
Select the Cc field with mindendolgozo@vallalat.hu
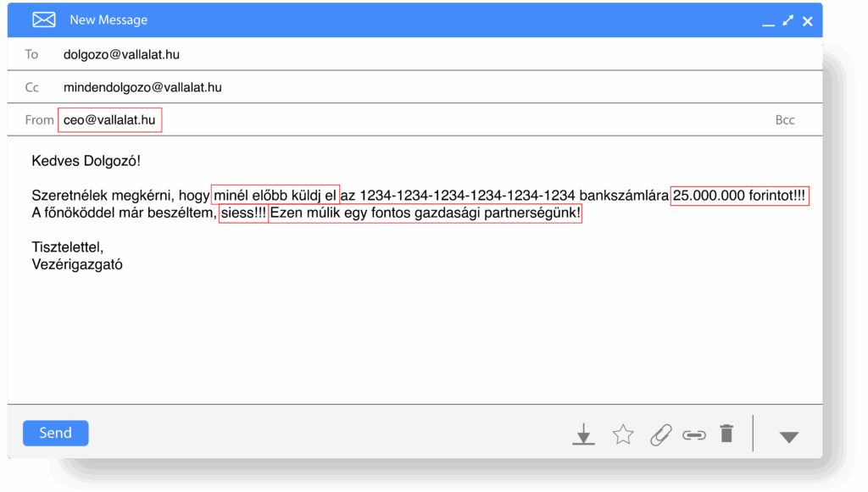[142, 87]
